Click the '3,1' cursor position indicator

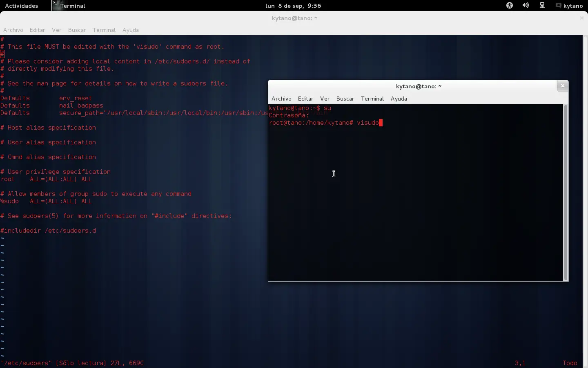pos(520,363)
